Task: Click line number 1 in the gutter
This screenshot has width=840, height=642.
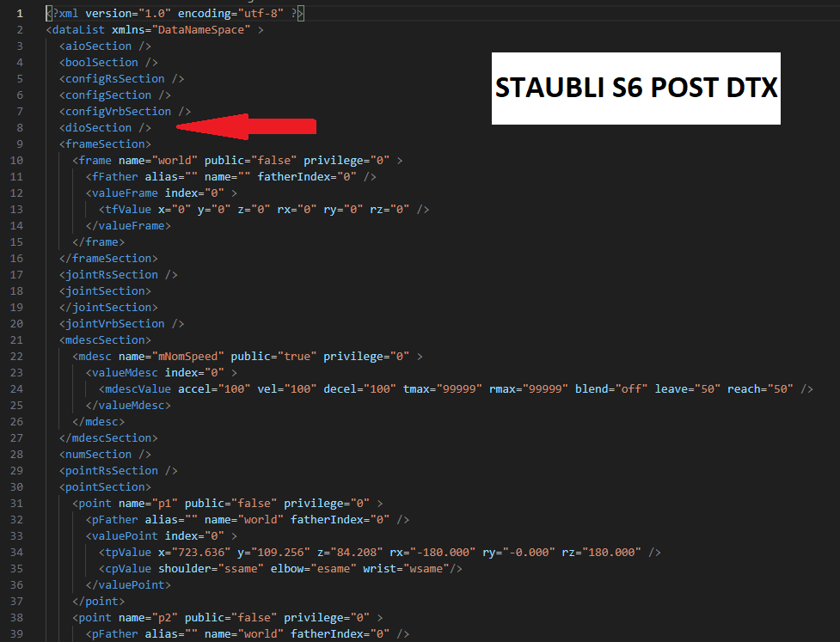Action: 20,14
